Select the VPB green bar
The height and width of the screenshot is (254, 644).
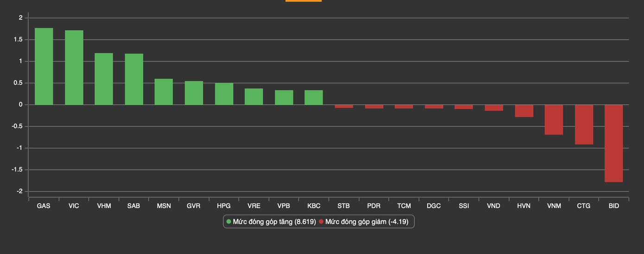pyautogui.click(x=284, y=97)
